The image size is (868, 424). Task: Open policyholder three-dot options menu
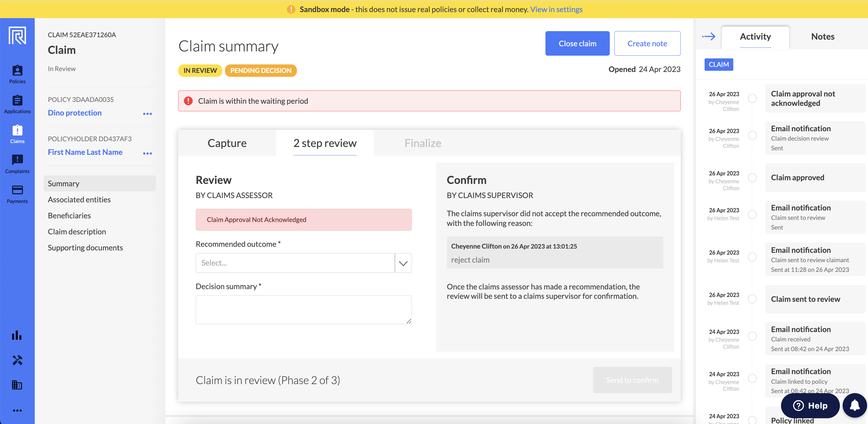pyautogui.click(x=147, y=153)
